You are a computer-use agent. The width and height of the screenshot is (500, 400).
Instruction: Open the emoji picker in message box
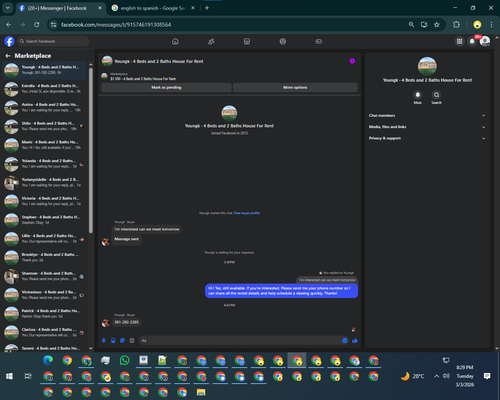coord(345,340)
